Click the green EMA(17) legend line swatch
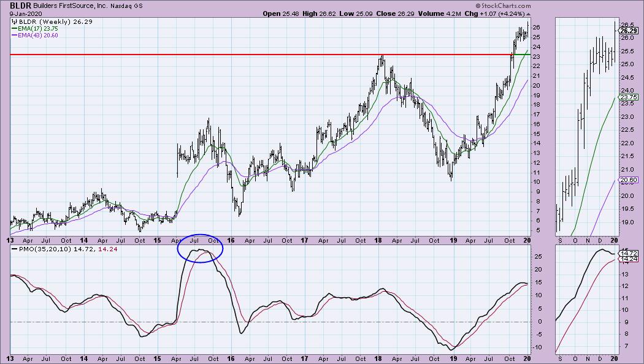Viewport: 644px width, 364px height. 14,29
